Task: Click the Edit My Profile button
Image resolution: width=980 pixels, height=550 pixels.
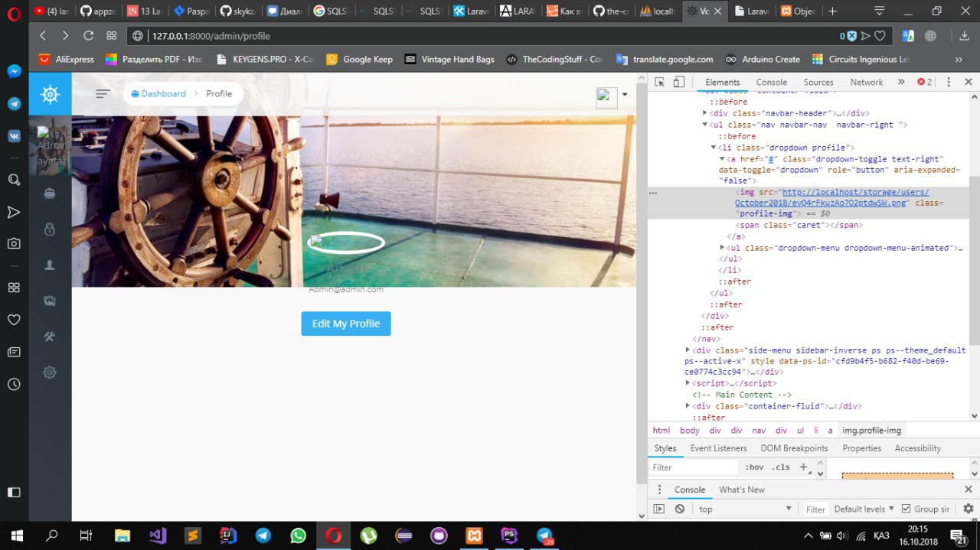Action: (346, 324)
